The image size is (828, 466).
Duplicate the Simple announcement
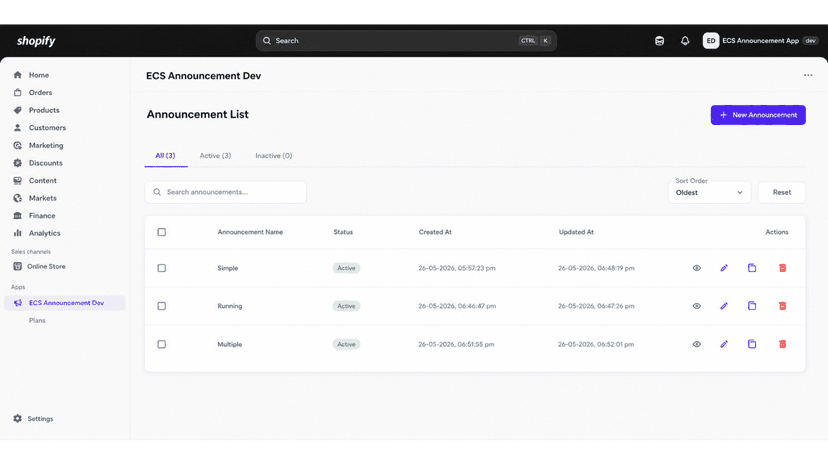pyautogui.click(x=752, y=268)
